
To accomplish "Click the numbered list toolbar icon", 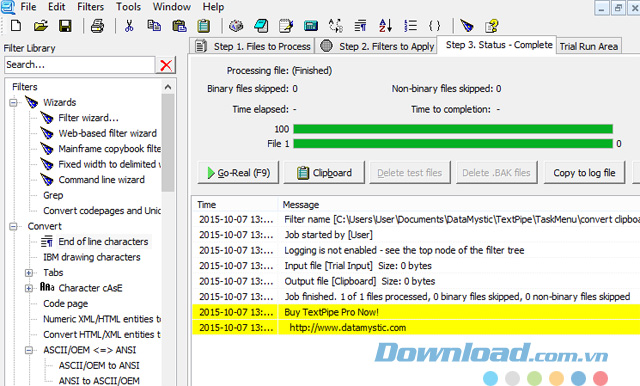I will coord(410,26).
